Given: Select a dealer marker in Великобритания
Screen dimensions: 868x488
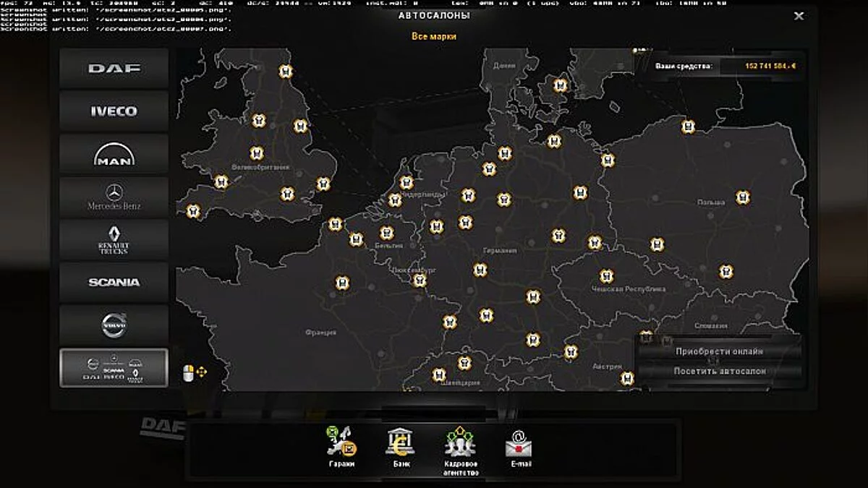Looking at the screenshot, I should tap(255, 153).
